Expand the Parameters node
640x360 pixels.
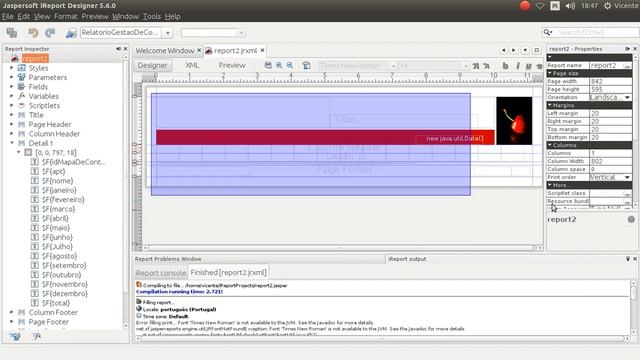[x=11, y=77]
